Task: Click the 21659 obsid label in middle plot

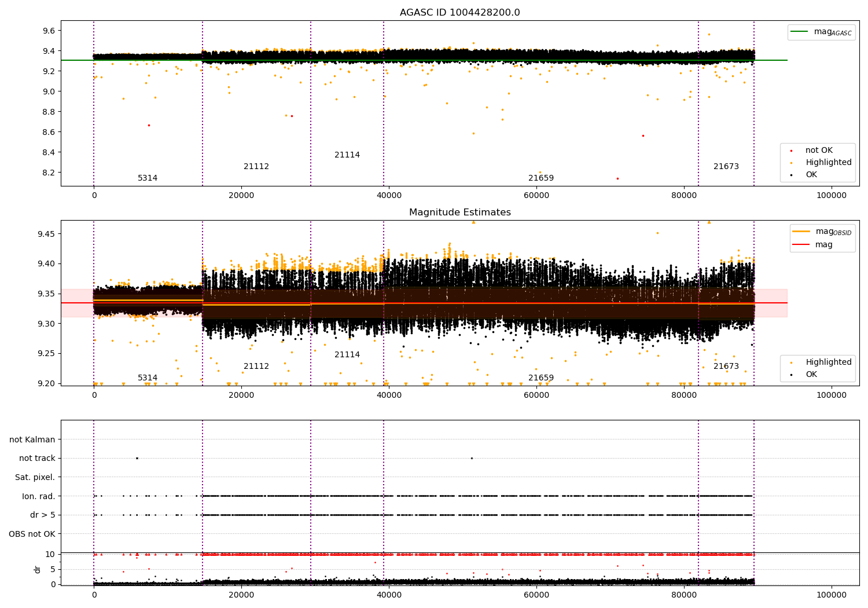Action: (x=540, y=378)
